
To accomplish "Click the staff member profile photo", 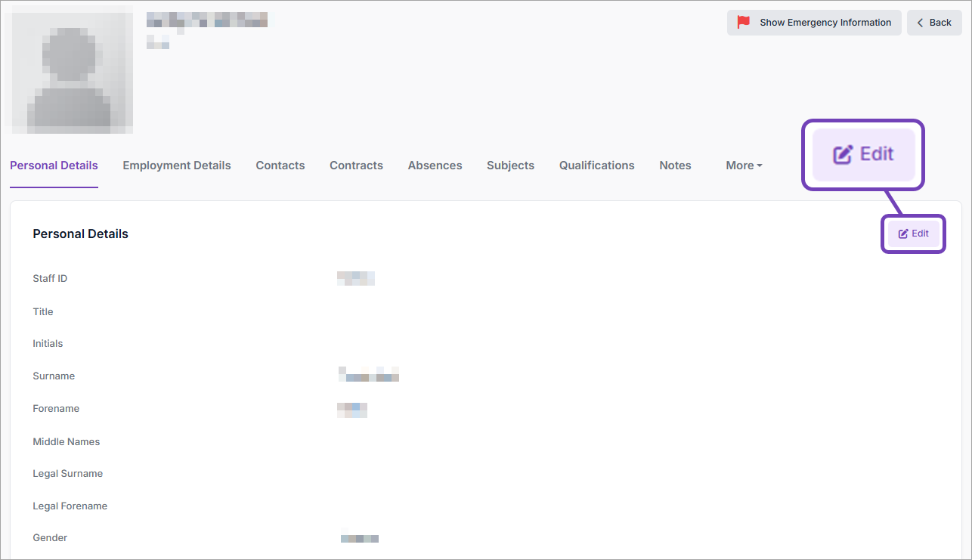I will (69, 70).
